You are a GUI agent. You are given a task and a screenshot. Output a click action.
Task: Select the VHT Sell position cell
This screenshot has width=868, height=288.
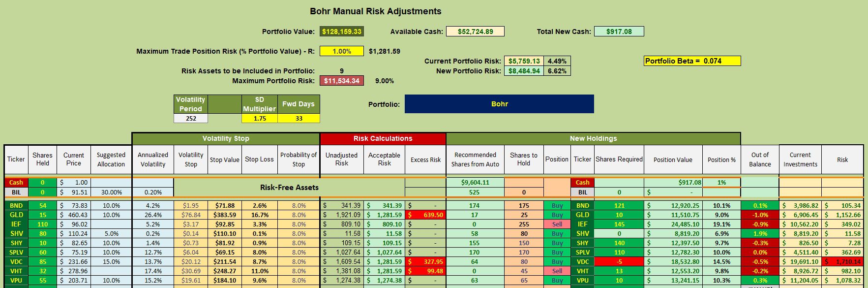[x=557, y=271]
